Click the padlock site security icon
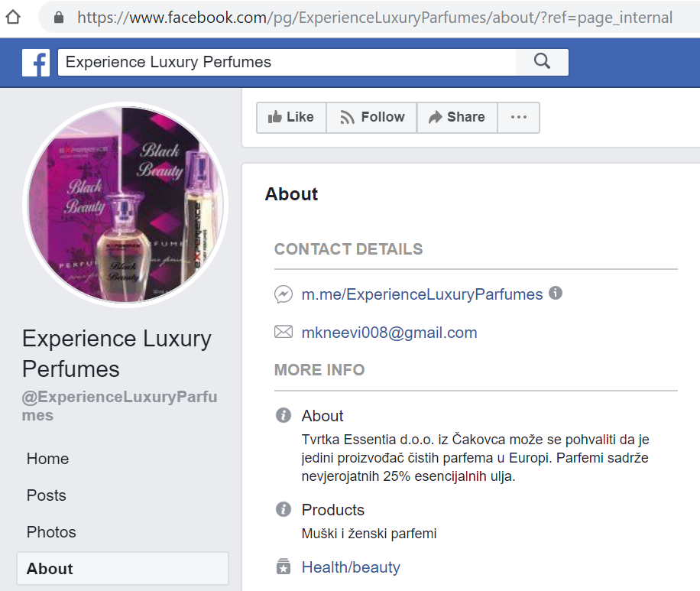 click(59, 17)
